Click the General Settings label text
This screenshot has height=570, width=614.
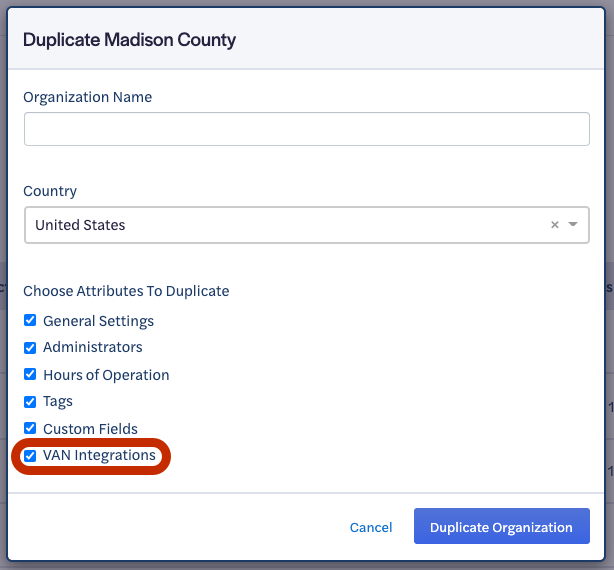point(98,321)
